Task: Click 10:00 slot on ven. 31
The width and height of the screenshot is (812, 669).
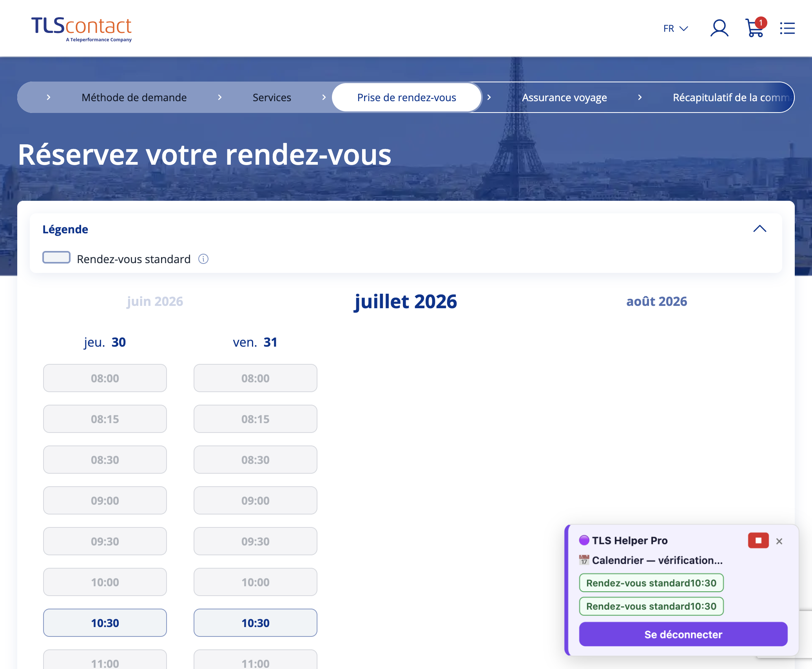Action: point(256,582)
